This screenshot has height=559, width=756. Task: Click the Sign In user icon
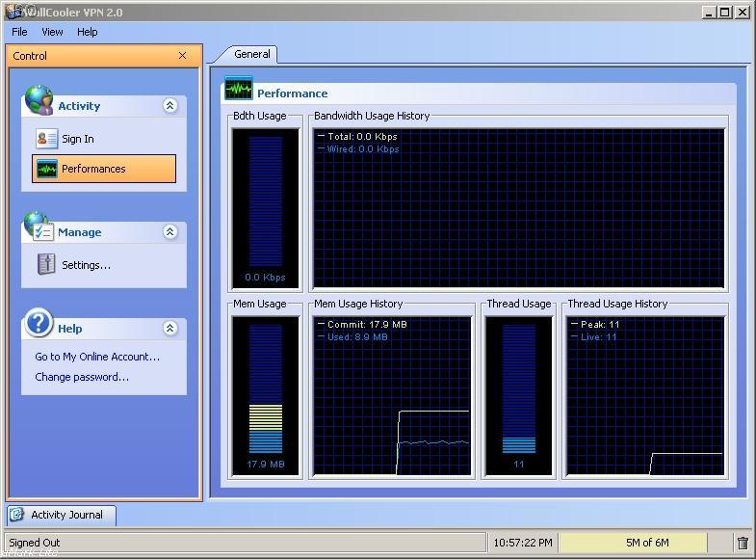[47, 139]
